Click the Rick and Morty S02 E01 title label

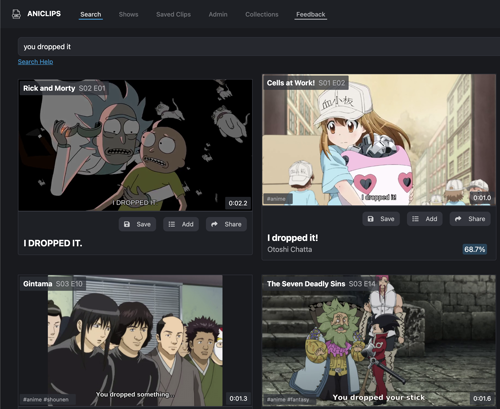(64, 88)
